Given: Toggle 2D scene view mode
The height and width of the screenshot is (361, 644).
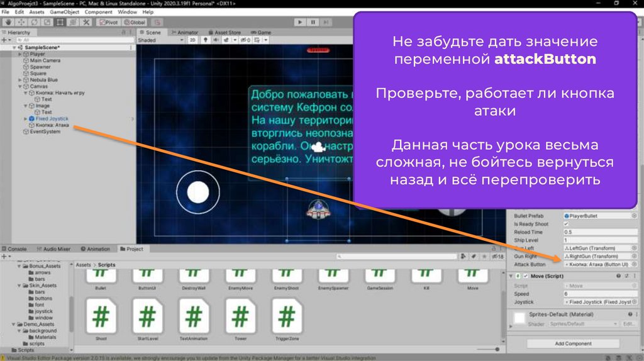Looking at the screenshot, I should (192, 40).
